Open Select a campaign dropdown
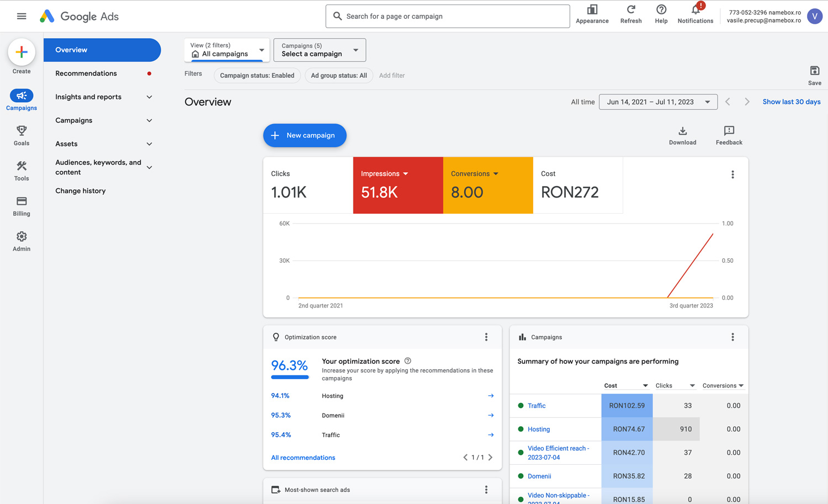 [320, 50]
